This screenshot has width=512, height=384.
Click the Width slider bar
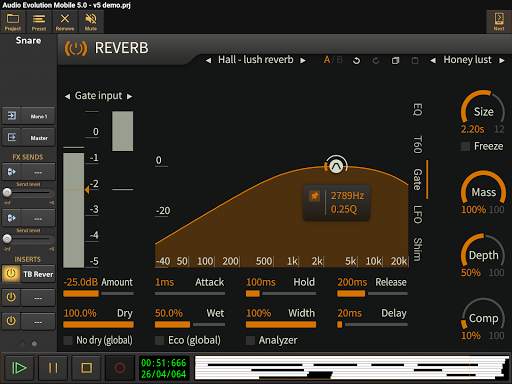(x=281, y=324)
